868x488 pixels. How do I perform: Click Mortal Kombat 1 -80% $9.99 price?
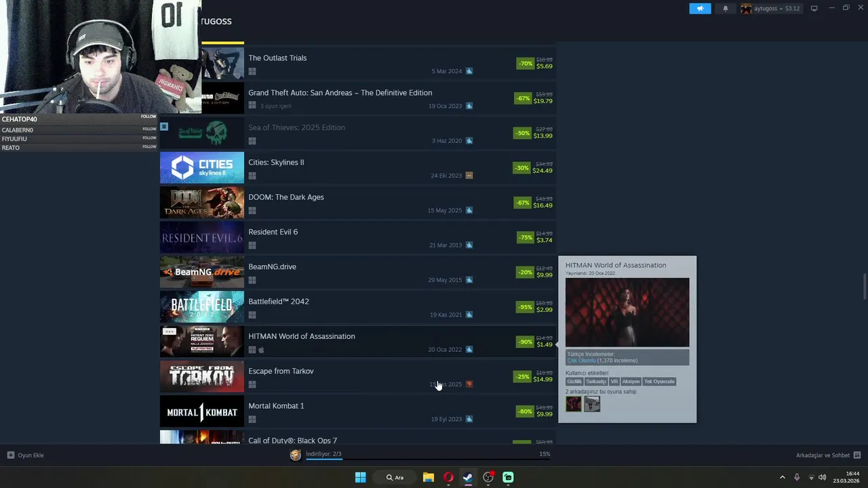point(534,411)
